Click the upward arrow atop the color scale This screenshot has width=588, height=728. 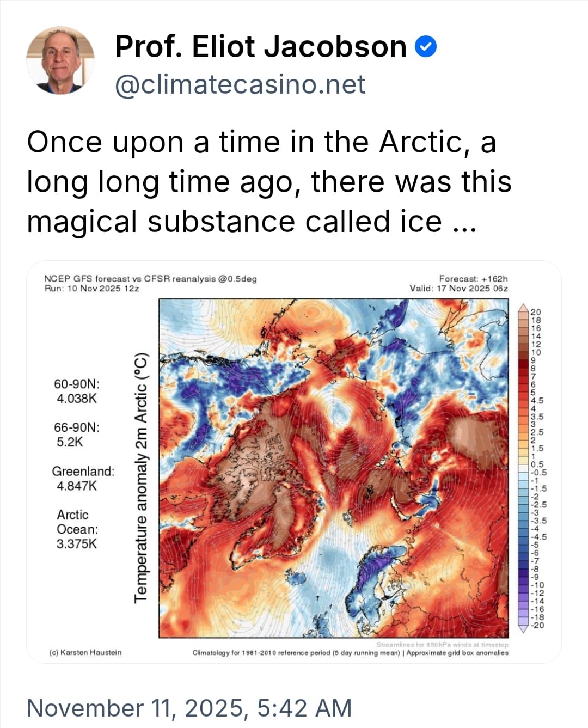tap(524, 310)
